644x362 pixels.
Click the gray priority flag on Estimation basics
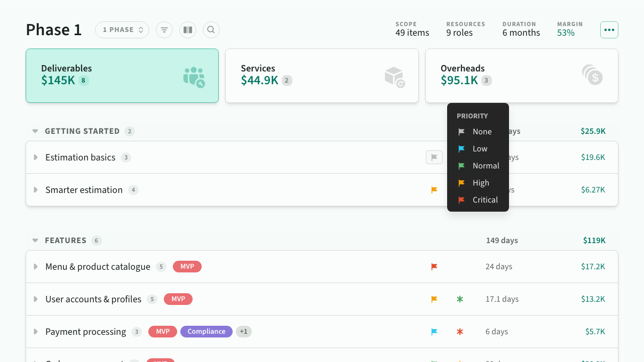(x=434, y=157)
